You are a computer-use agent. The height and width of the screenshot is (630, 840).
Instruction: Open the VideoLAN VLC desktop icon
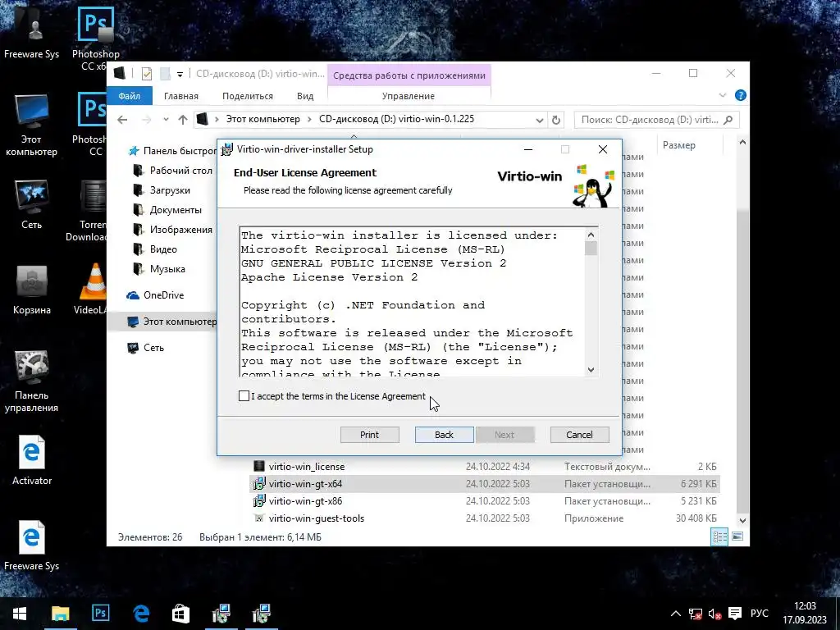pos(92,290)
